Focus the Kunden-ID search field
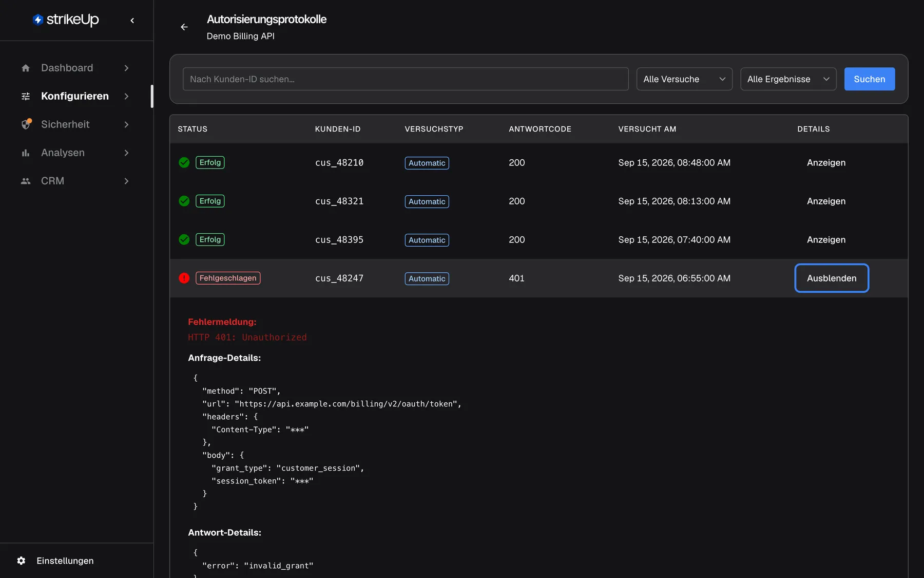 pos(406,79)
